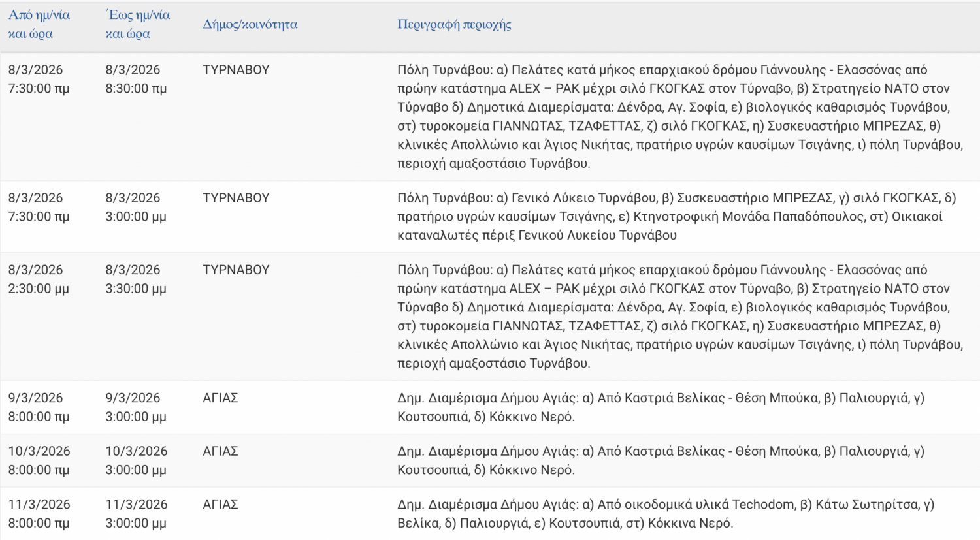Select start time cell 10/3/2026 8:00:00 πμ

tap(39, 460)
